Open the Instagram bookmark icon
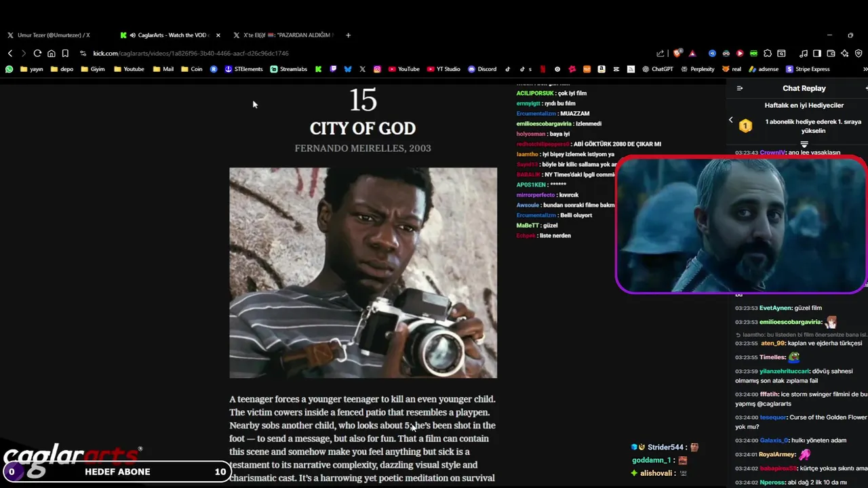This screenshot has width=868, height=488. (x=377, y=69)
